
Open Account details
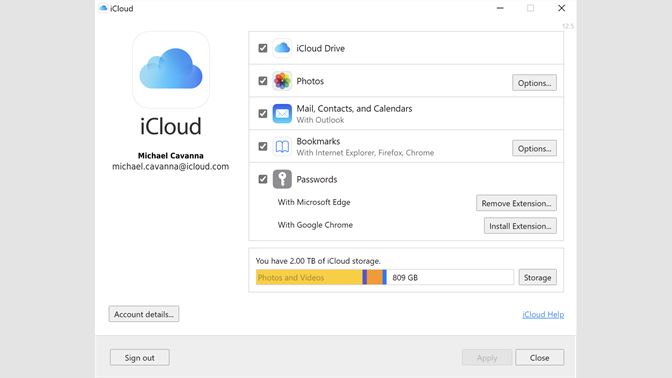point(144,314)
